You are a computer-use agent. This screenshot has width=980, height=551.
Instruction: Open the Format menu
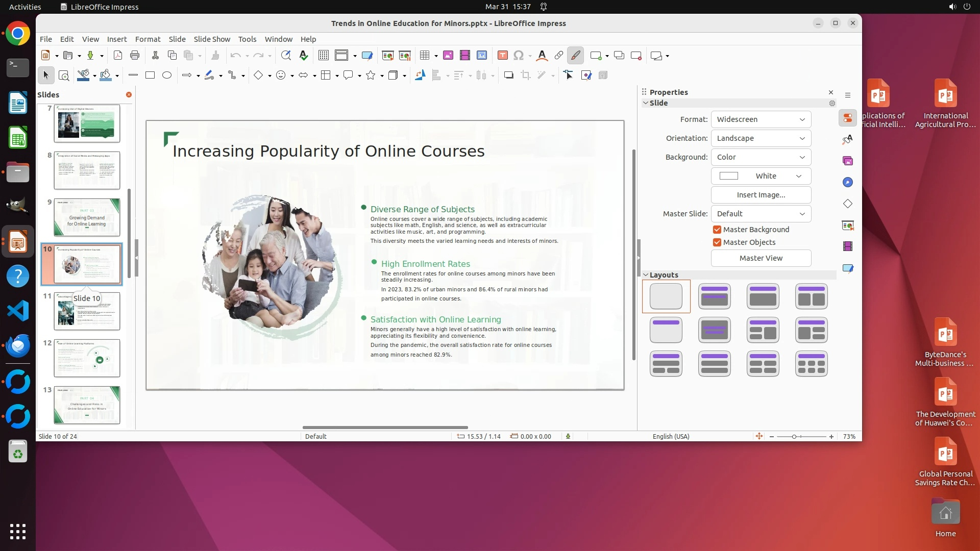pyautogui.click(x=148, y=39)
